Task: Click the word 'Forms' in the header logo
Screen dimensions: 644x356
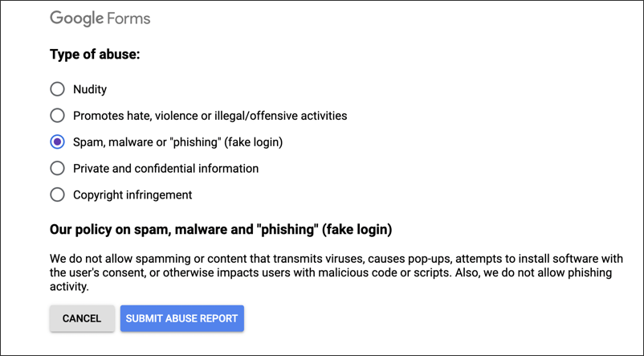Action: pos(128,19)
